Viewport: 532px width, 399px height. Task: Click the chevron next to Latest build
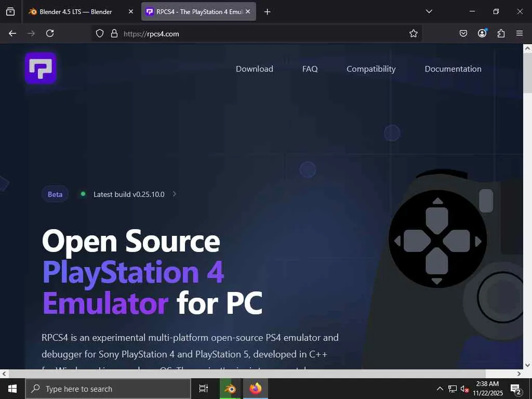(x=174, y=194)
